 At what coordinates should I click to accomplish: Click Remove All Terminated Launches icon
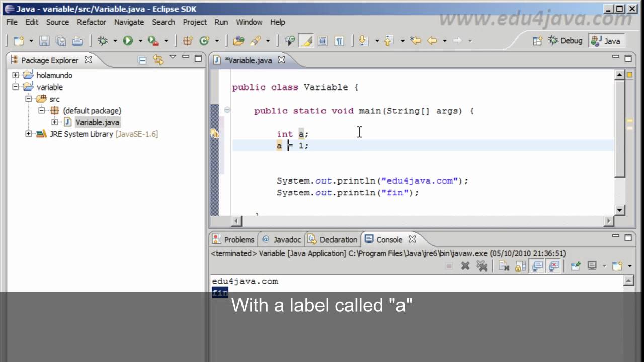[x=482, y=266]
